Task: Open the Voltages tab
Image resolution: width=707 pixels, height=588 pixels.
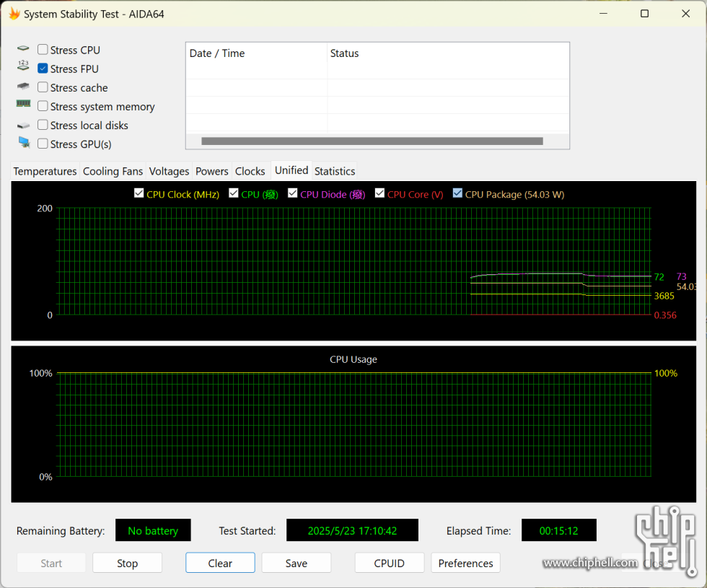Action: click(169, 172)
